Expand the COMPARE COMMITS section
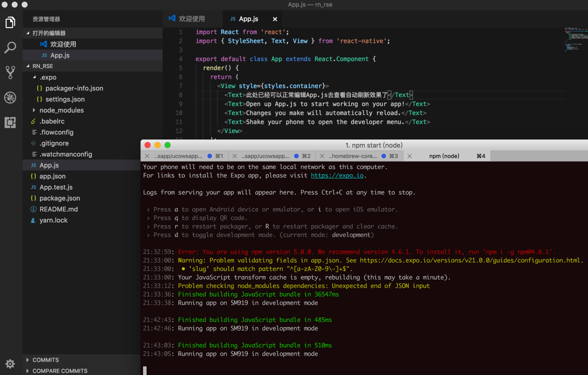The height and width of the screenshot is (375, 588). pyautogui.click(x=59, y=371)
